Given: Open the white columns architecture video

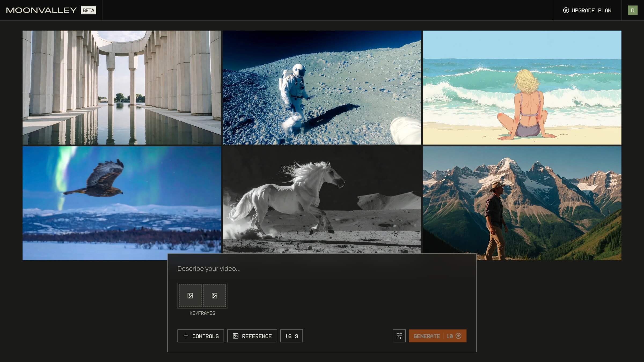Looking at the screenshot, I should [x=122, y=87].
